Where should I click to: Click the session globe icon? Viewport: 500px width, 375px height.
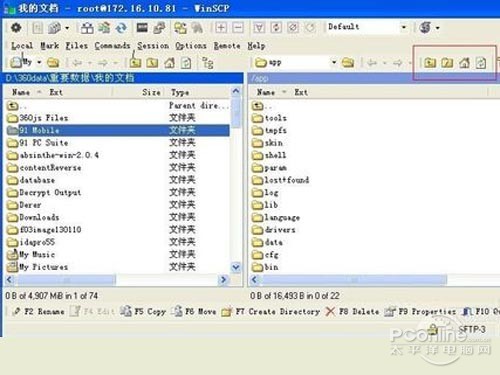[426, 27]
